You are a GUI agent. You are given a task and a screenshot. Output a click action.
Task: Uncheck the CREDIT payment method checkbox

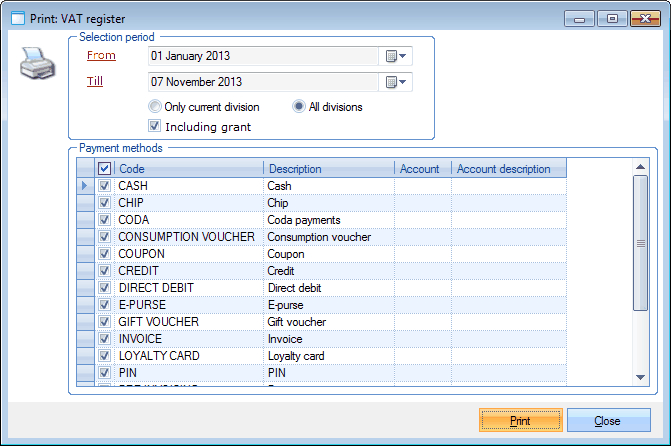click(105, 271)
